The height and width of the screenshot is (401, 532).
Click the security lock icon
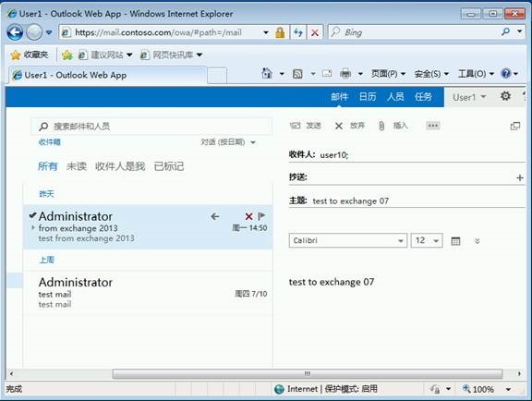(x=280, y=32)
